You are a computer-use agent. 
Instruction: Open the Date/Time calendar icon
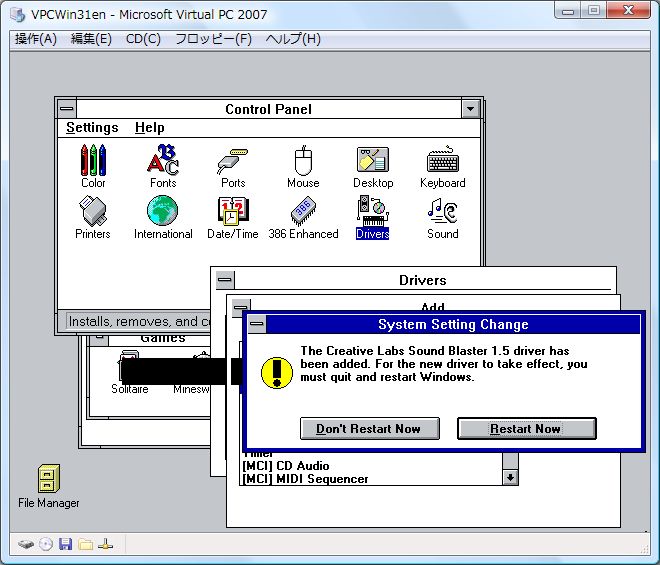[x=233, y=217]
